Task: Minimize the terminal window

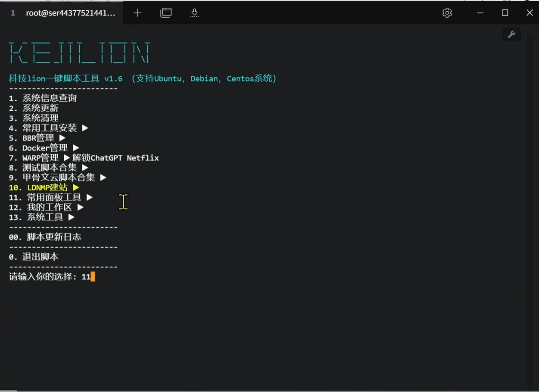Action: (x=480, y=13)
